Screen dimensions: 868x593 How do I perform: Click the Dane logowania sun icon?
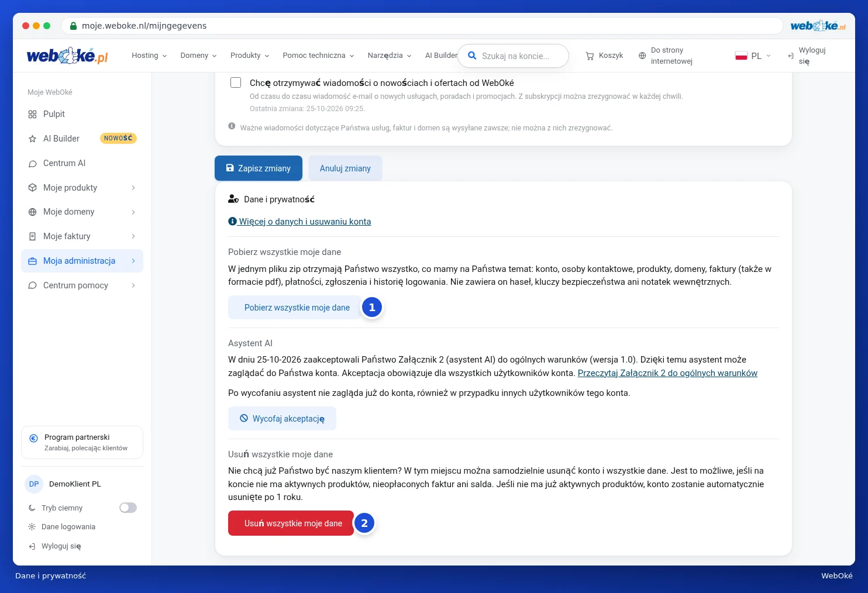point(32,527)
